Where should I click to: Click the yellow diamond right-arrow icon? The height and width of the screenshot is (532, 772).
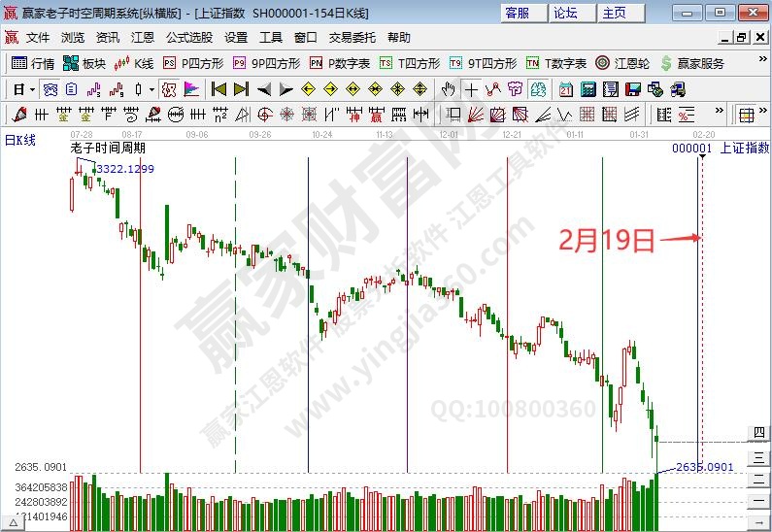(x=330, y=89)
